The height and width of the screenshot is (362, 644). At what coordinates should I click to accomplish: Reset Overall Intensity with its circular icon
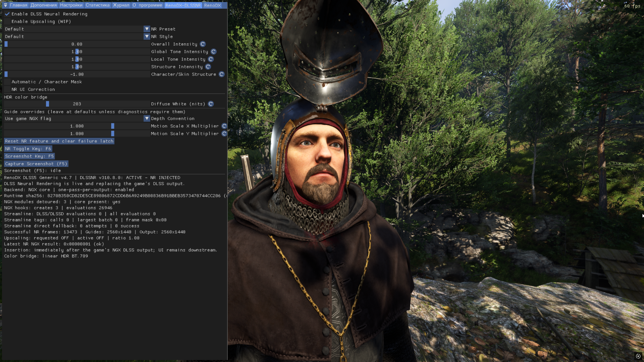point(203,44)
